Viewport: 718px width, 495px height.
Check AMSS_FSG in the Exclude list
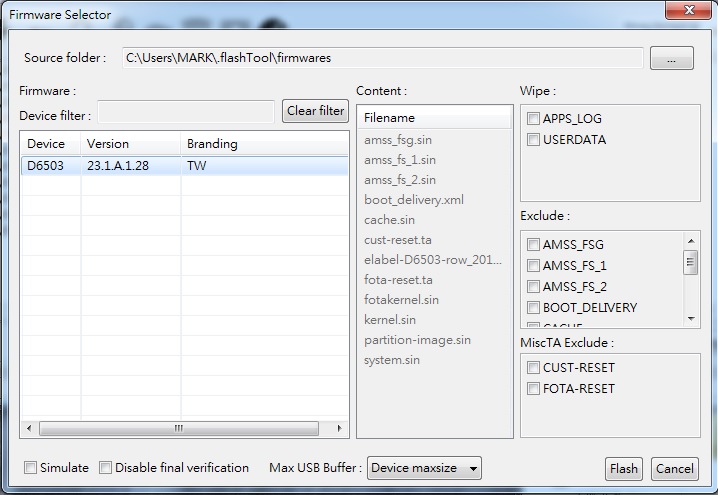(x=533, y=245)
